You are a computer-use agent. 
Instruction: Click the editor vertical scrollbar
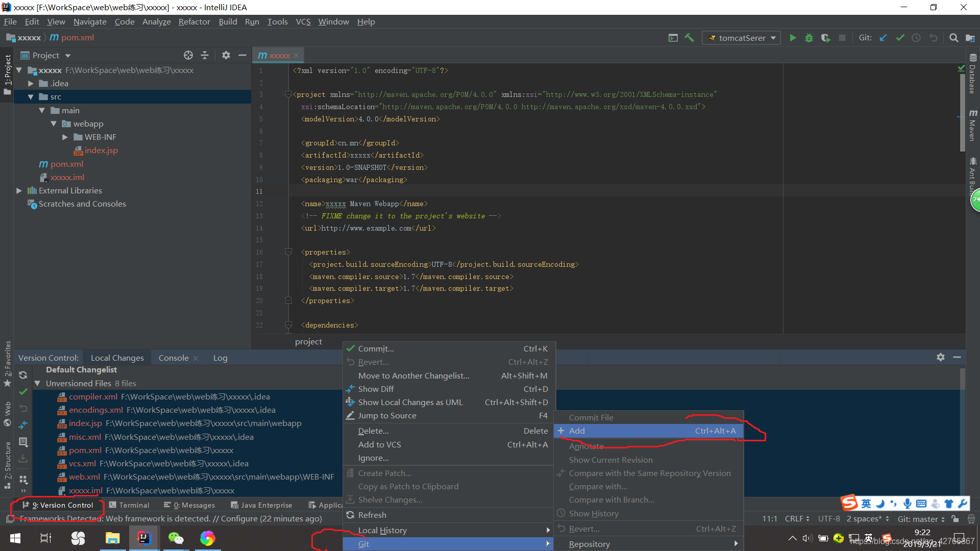point(962,112)
